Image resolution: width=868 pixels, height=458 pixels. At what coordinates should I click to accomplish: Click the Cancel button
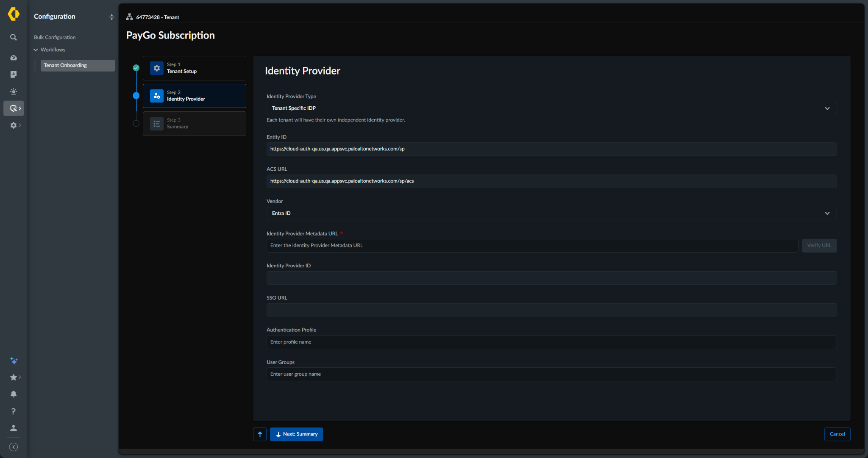point(837,434)
